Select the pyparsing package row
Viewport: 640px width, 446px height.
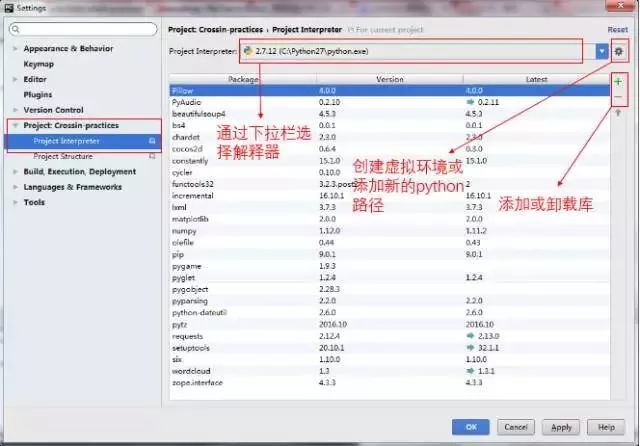[390, 301]
